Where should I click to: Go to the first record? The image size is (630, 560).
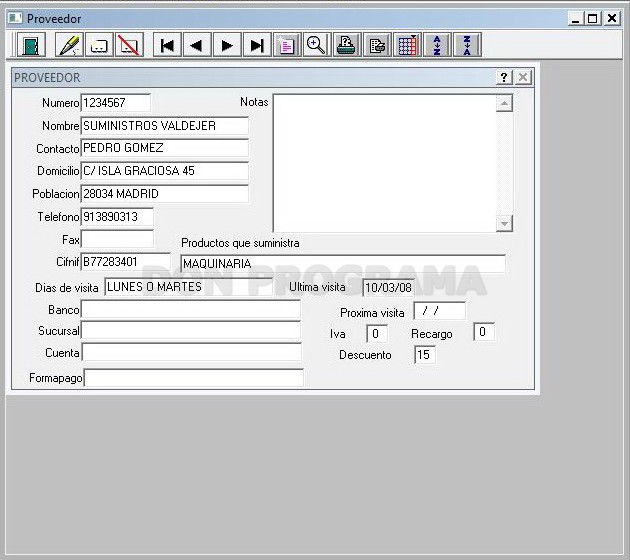[x=167, y=45]
